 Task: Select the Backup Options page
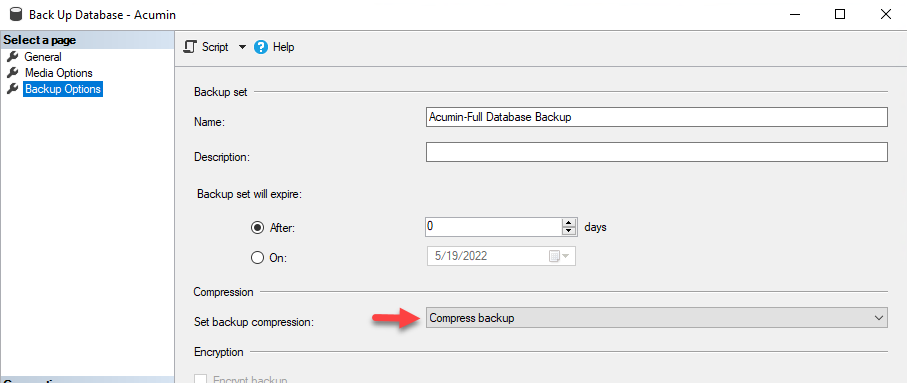click(63, 89)
